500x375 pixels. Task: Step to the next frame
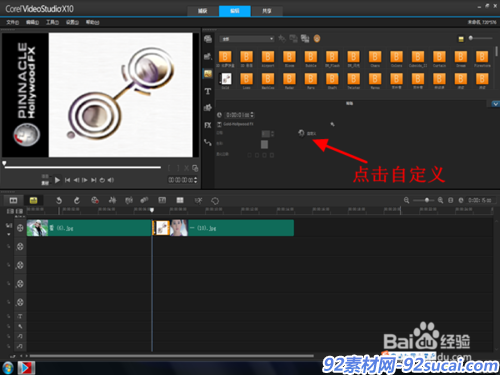pos(85,180)
